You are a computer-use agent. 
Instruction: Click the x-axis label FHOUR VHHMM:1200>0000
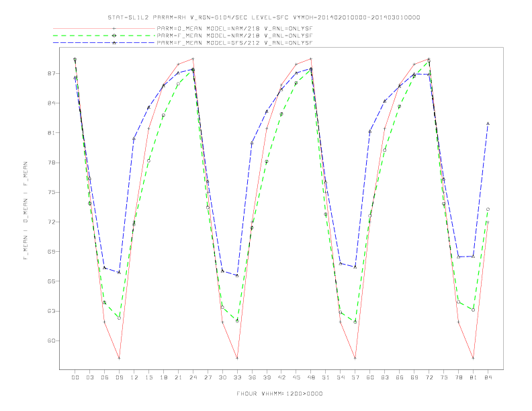pyautogui.click(x=279, y=394)
